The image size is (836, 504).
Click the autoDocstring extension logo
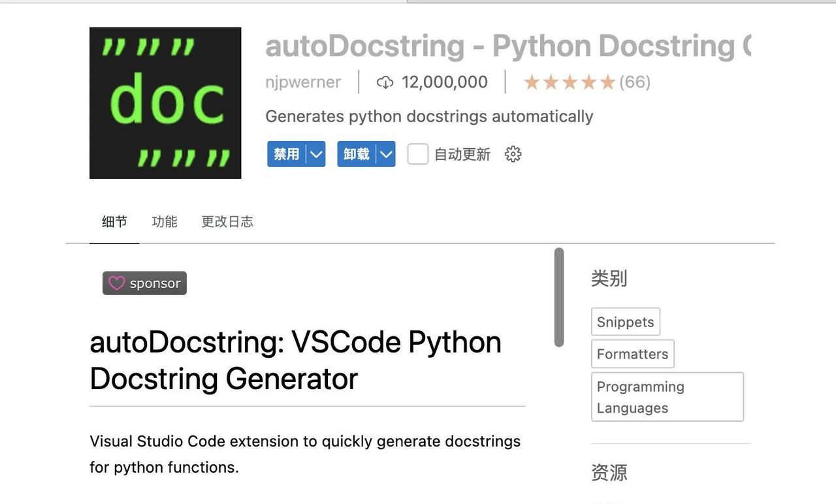tap(165, 102)
